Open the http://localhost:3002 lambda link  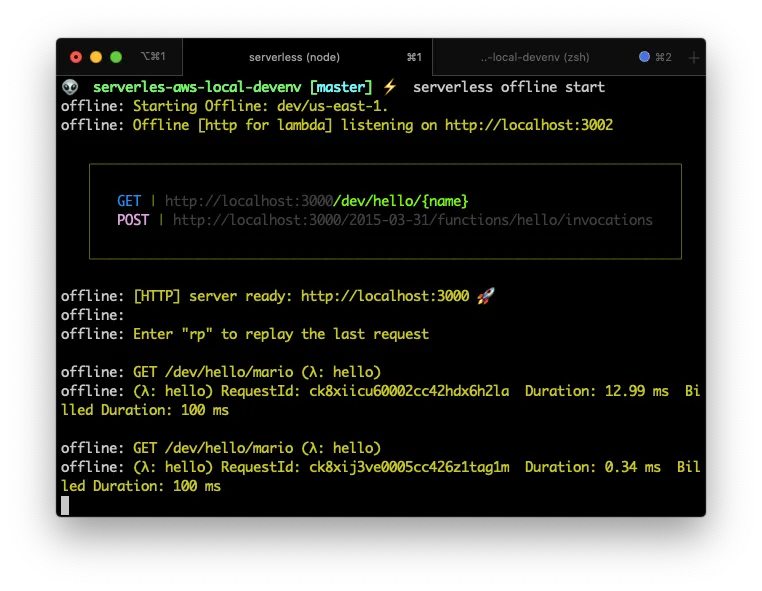[529, 125]
